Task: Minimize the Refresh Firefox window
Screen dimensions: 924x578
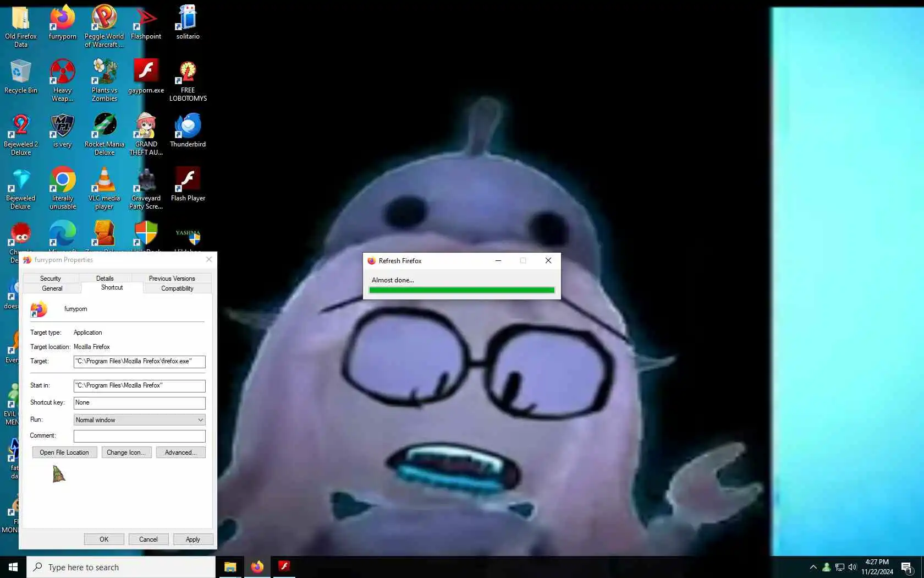Action: (498, 261)
